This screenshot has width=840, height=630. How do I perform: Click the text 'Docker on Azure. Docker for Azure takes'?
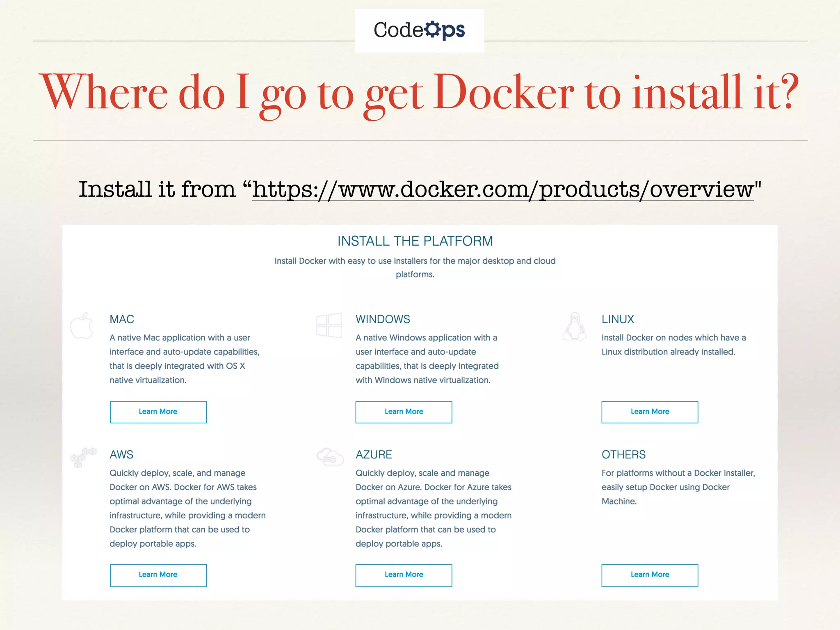click(434, 487)
